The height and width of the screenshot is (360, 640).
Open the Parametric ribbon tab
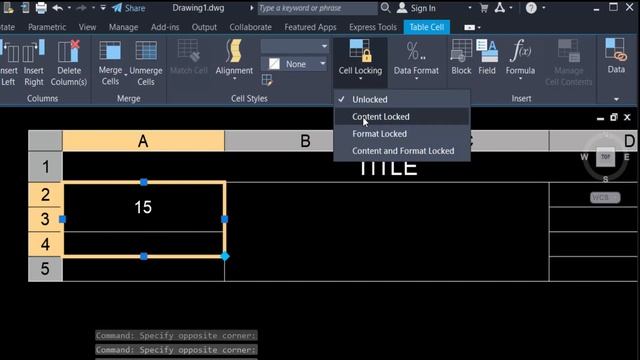pos(47,27)
